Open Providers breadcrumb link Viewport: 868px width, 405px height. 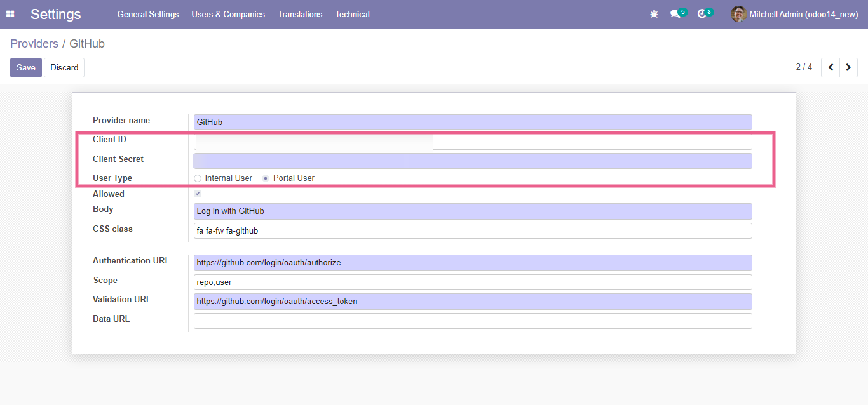34,44
